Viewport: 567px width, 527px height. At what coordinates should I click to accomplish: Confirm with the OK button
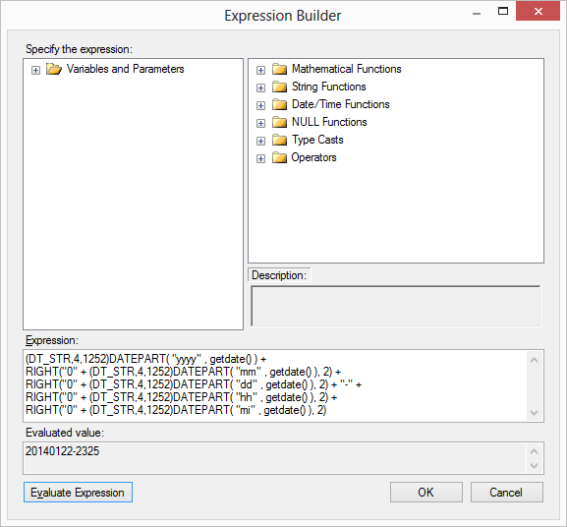pos(426,492)
